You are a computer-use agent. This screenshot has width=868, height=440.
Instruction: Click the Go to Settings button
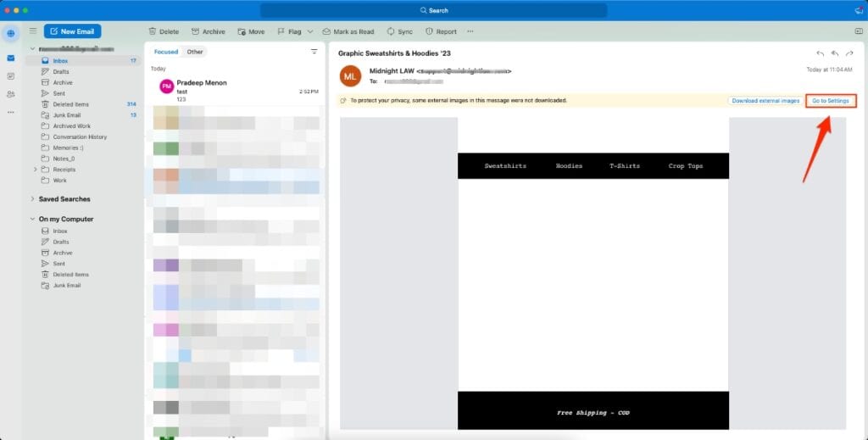(831, 101)
